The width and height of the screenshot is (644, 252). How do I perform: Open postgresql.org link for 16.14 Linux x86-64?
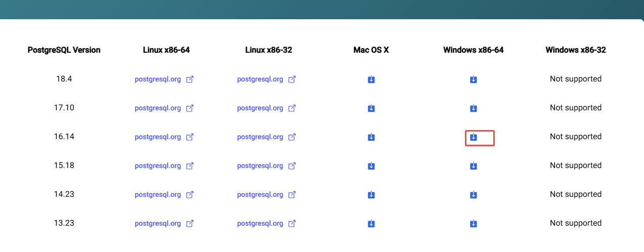pyautogui.click(x=158, y=137)
